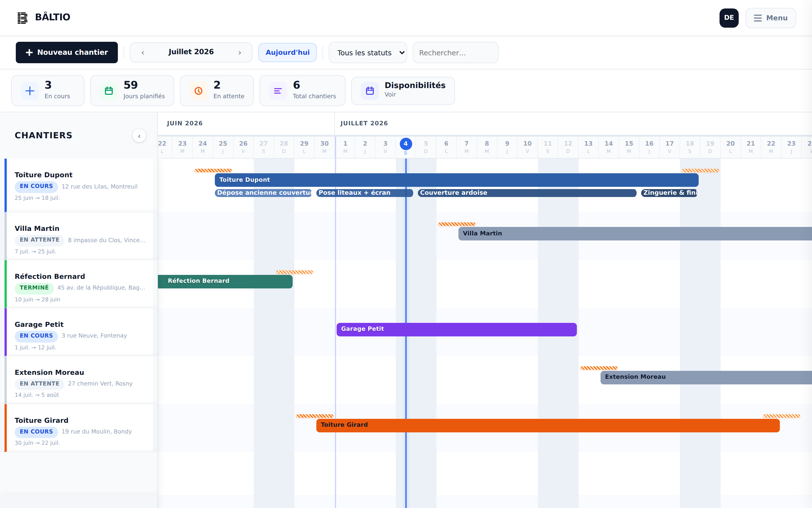Click the Zinguerie & finitions phase bar
Screen dimensions: 812x508
[x=669, y=193]
